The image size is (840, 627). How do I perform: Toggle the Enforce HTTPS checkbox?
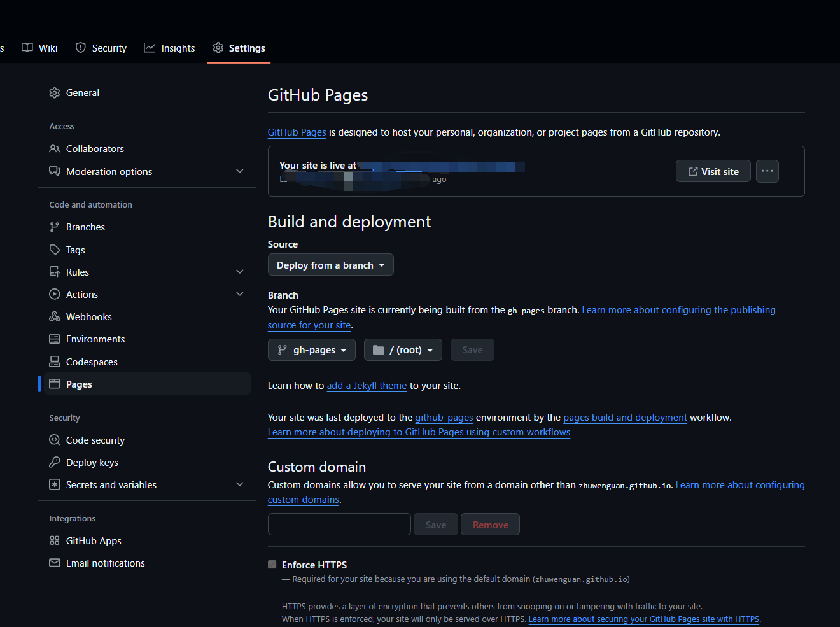pos(272,565)
